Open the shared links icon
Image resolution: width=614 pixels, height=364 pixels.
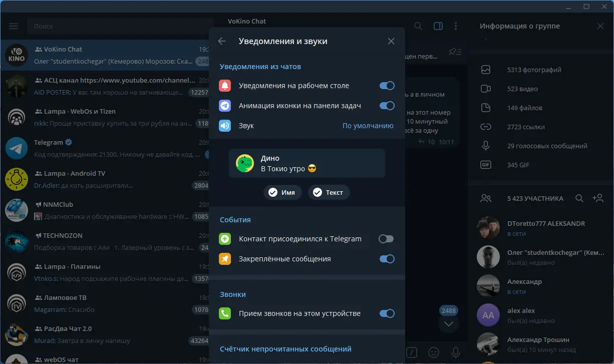coord(485,127)
